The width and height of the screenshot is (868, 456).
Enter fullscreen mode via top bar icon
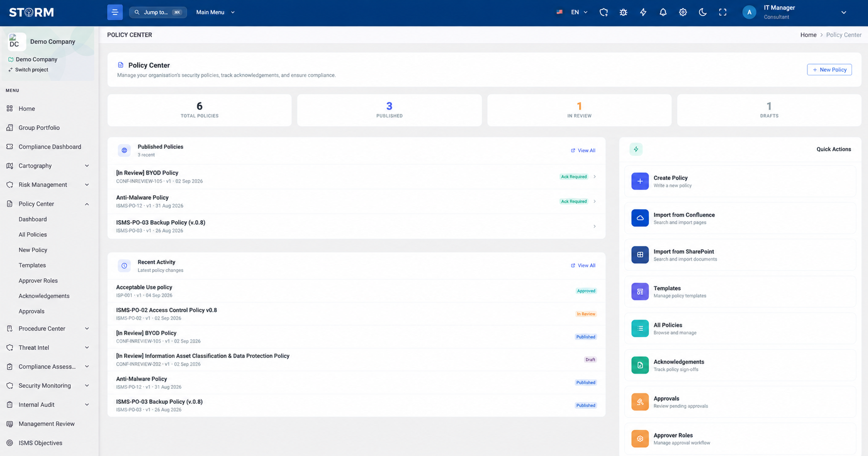point(723,12)
